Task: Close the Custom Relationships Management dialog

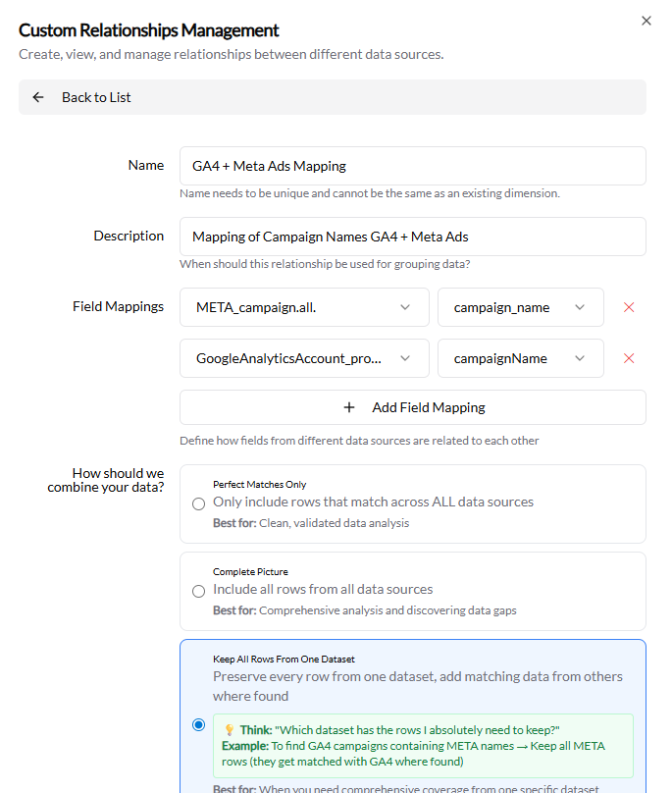Action: (646, 21)
